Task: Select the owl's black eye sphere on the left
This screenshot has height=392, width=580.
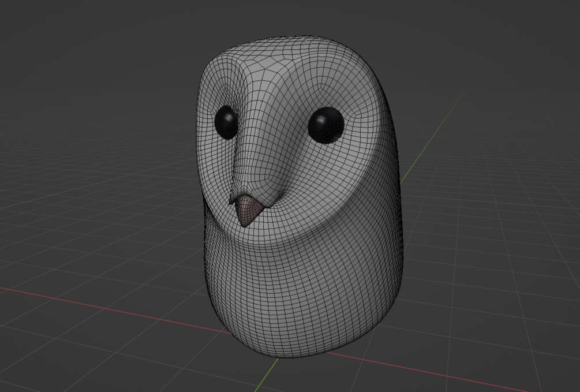Action: 226,122
